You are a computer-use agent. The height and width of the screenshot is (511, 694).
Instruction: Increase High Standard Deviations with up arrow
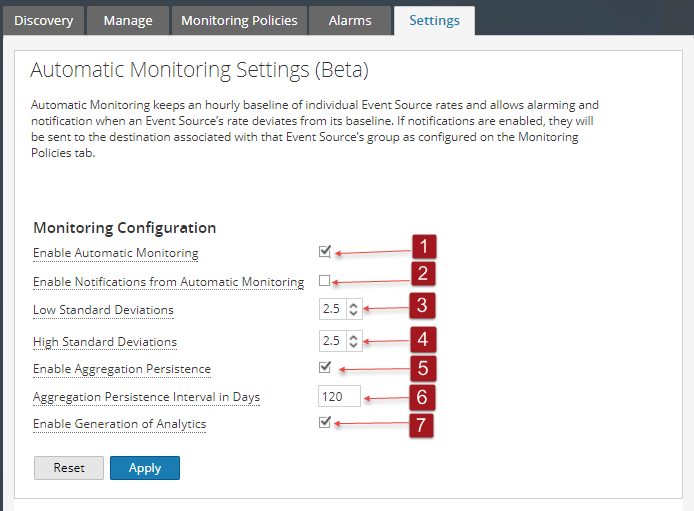[x=353, y=336]
